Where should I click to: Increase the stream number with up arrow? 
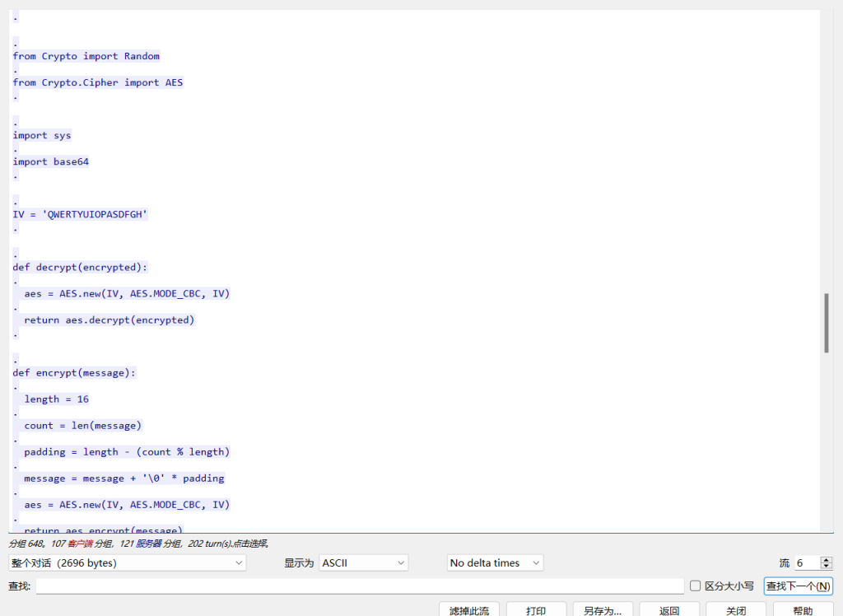click(827, 559)
